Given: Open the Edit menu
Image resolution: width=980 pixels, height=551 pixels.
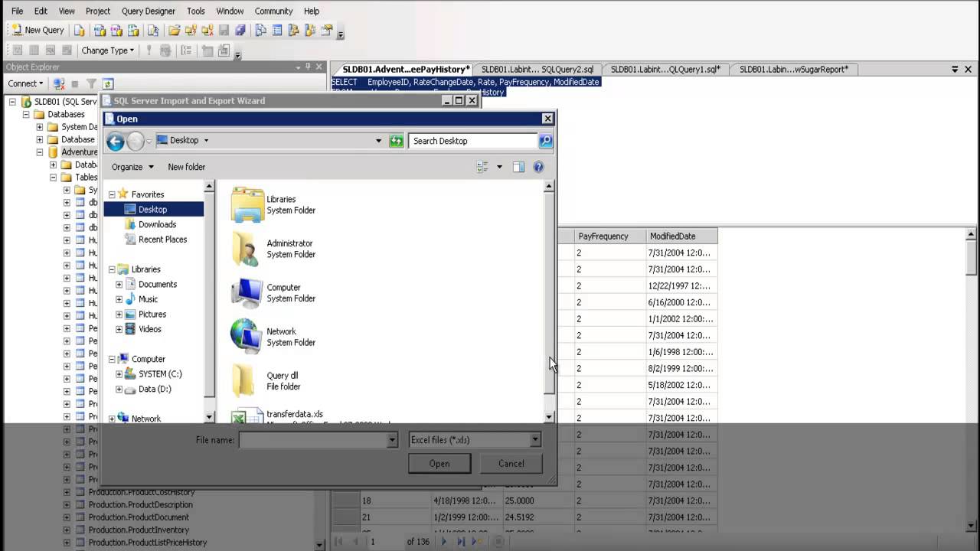Looking at the screenshot, I should pos(41,11).
